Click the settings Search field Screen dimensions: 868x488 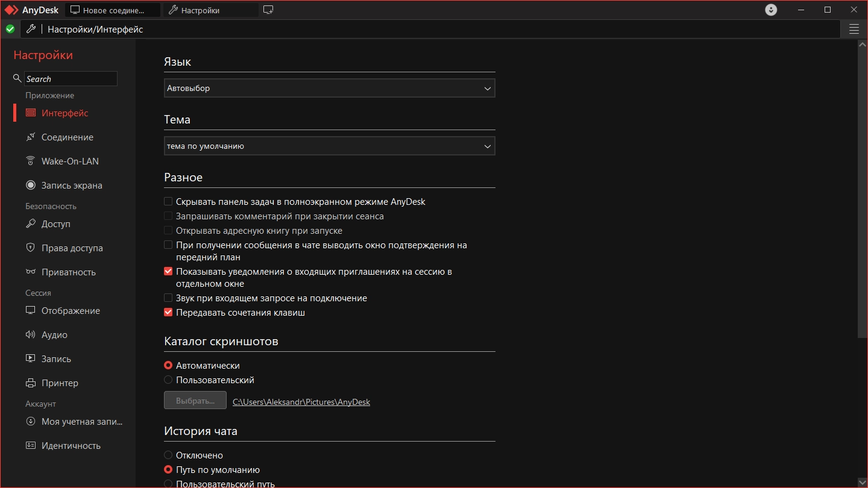point(71,79)
